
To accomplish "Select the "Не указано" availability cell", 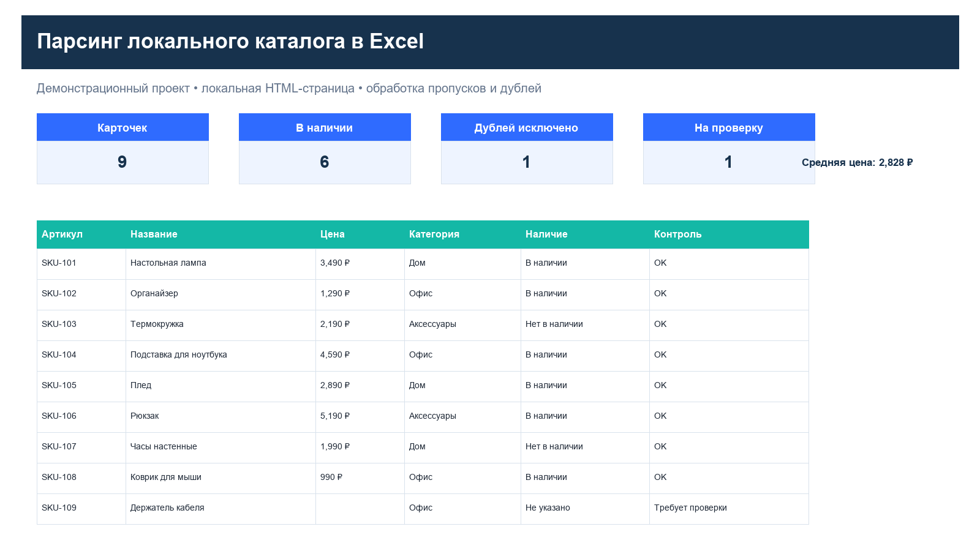I will [585, 509].
